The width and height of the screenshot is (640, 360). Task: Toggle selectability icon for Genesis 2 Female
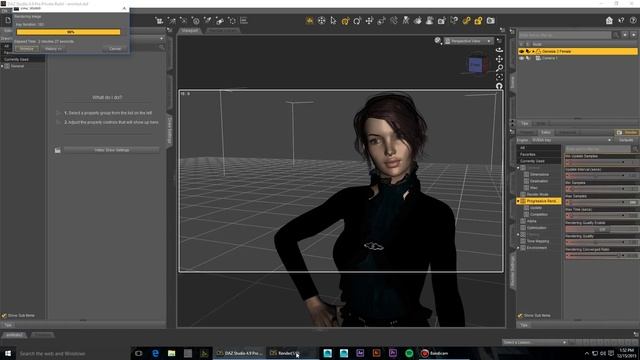click(x=528, y=51)
